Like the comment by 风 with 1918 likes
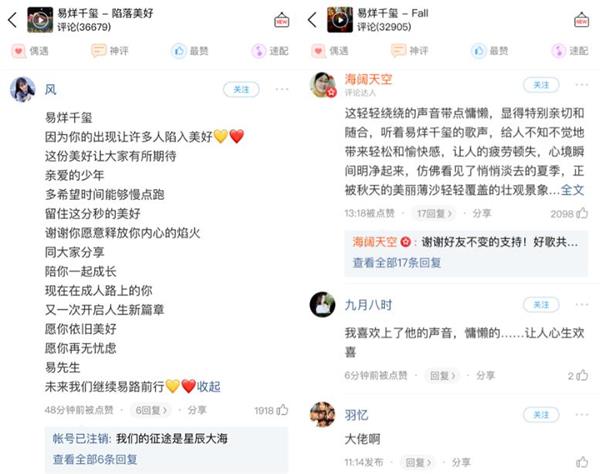Screen dimensions: 600x474 click(x=282, y=410)
